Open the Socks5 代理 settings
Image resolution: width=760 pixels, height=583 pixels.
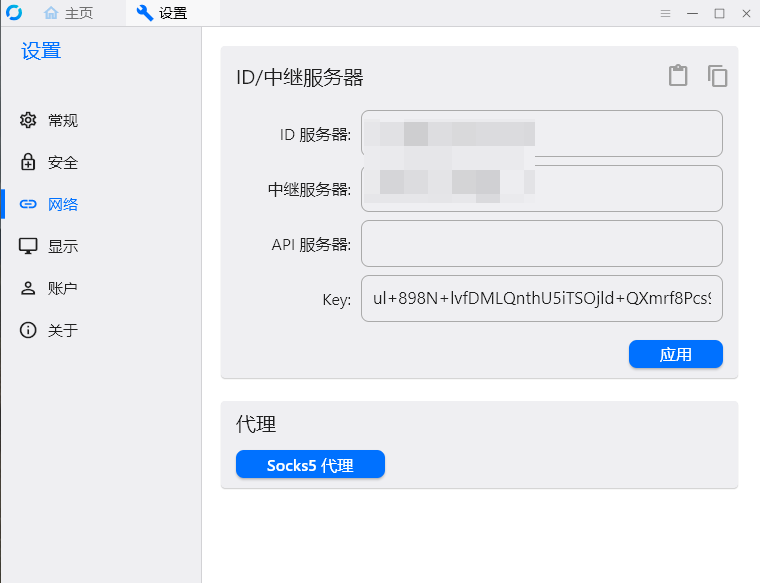(310, 465)
